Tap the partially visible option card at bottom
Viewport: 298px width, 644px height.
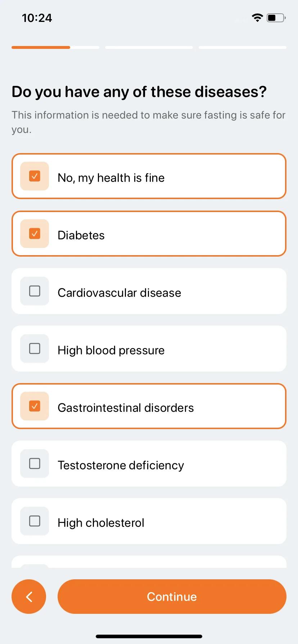pos(149,562)
